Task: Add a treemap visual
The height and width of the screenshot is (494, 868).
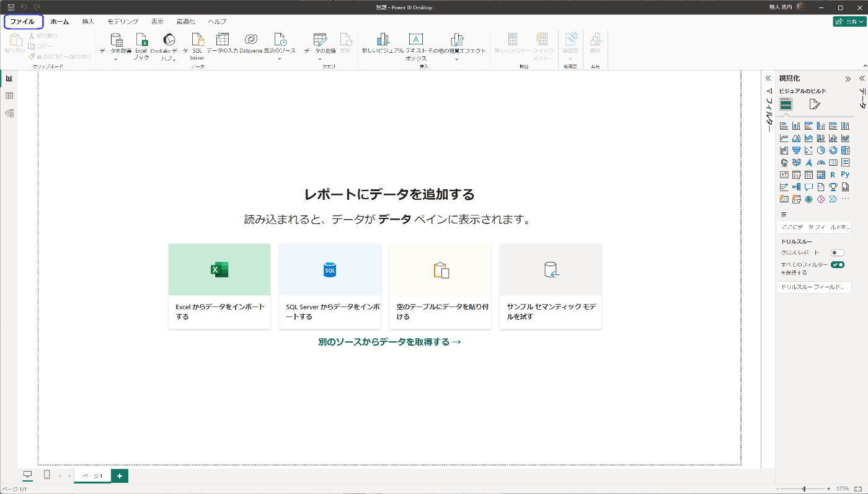Action: pyautogui.click(x=845, y=150)
